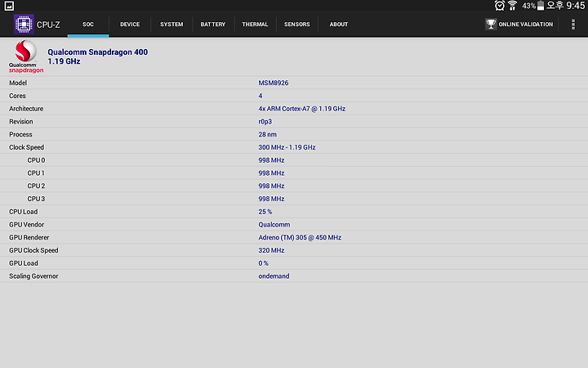The height and width of the screenshot is (368, 588).
Task: Select the CPU 0 998 MHz value
Action: tap(271, 160)
